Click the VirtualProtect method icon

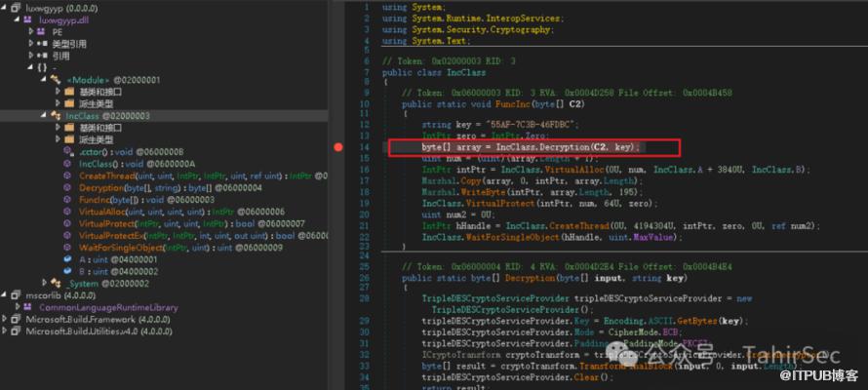click(x=67, y=224)
